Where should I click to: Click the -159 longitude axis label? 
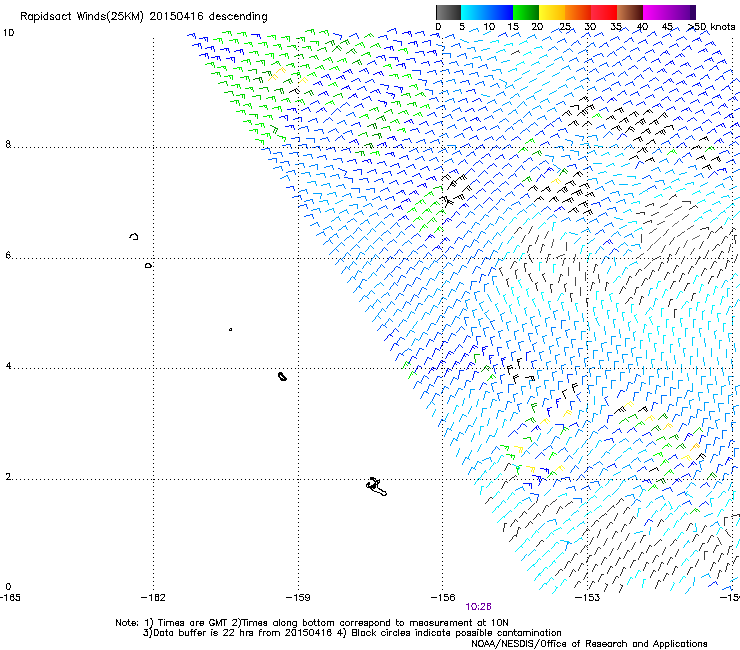298,598
